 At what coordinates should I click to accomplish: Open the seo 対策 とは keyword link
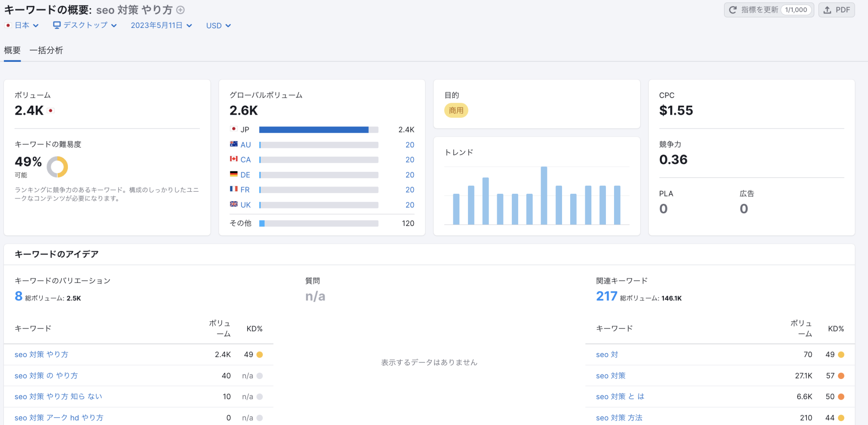click(620, 396)
